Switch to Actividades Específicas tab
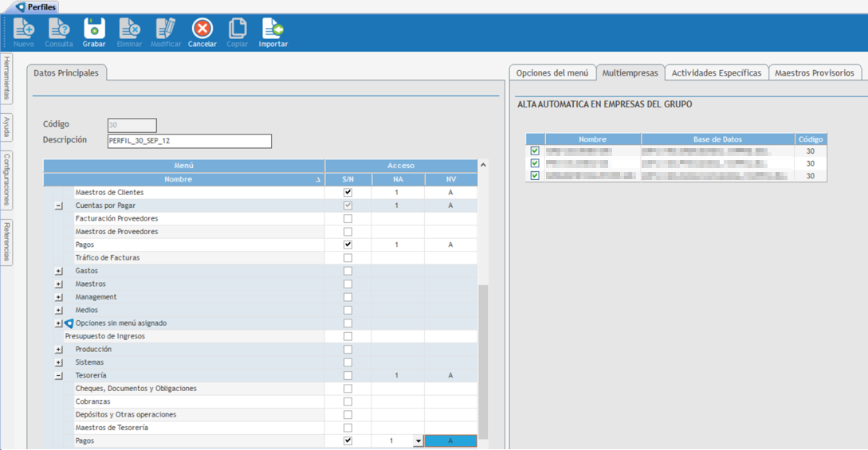 (x=717, y=73)
